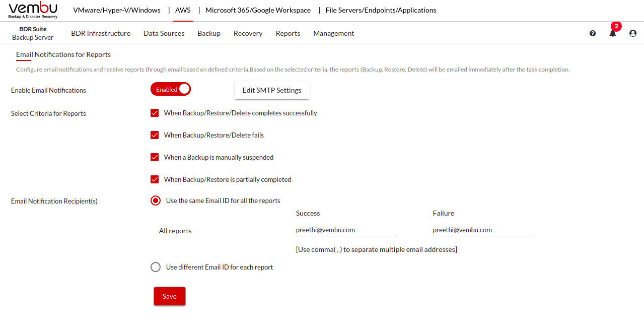644x331 pixels.
Task: Click the 'Failure' column header
Action: tap(444, 213)
